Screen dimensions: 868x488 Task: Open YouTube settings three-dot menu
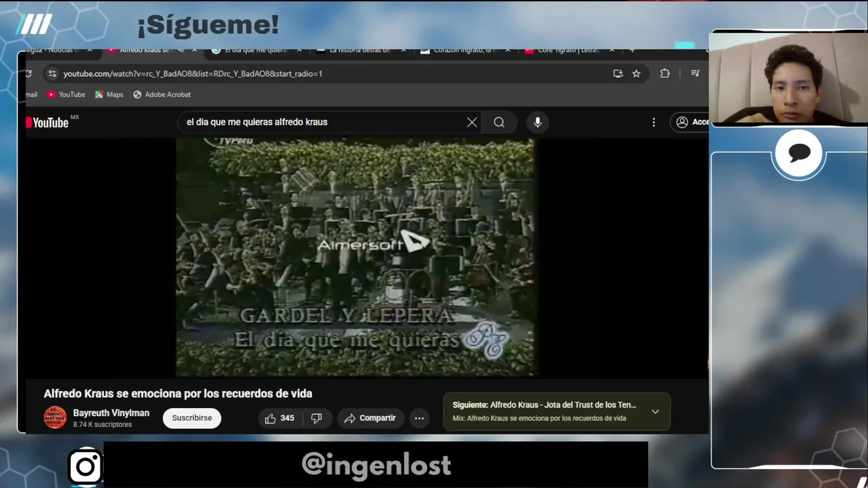coord(654,122)
